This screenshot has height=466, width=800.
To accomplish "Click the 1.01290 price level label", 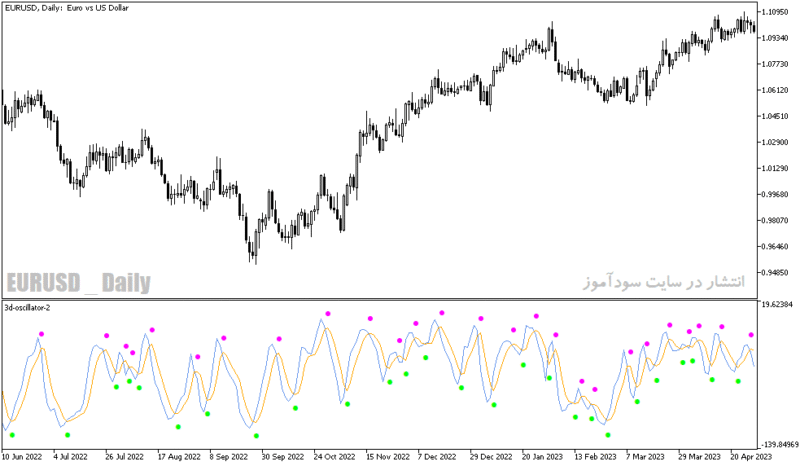I will pyautogui.click(x=775, y=168).
